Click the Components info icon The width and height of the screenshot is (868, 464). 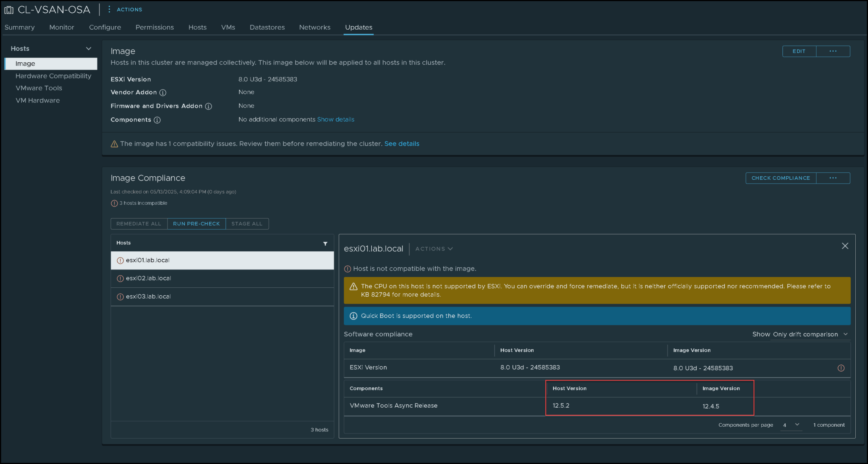click(157, 120)
